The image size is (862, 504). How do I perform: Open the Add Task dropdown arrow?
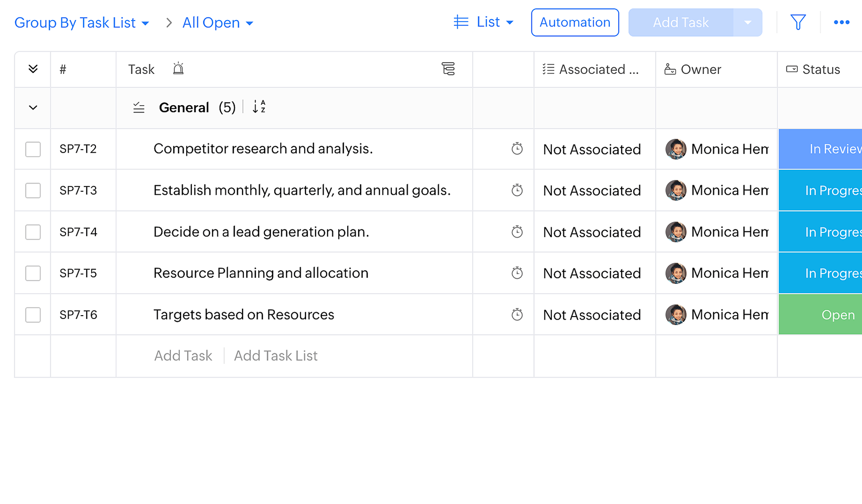747,23
